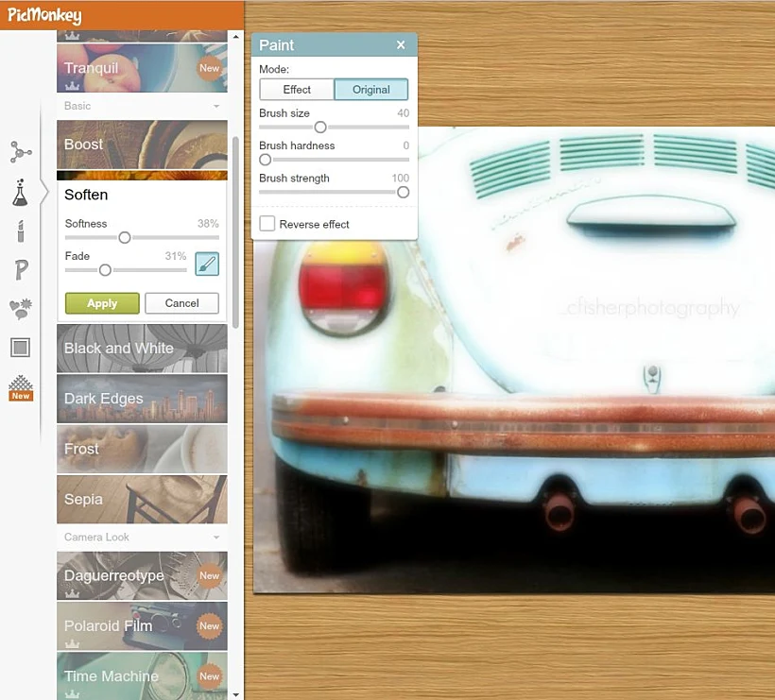Open the Overlays heart and star icon
The height and width of the screenshot is (700, 775).
point(20,308)
